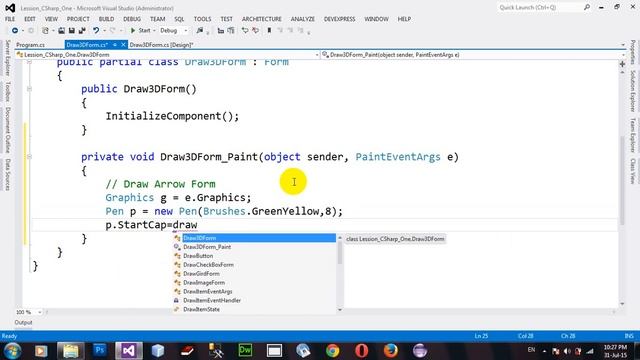640x360 pixels.
Task: Open the Class View side tab
Action: [x=632, y=171]
